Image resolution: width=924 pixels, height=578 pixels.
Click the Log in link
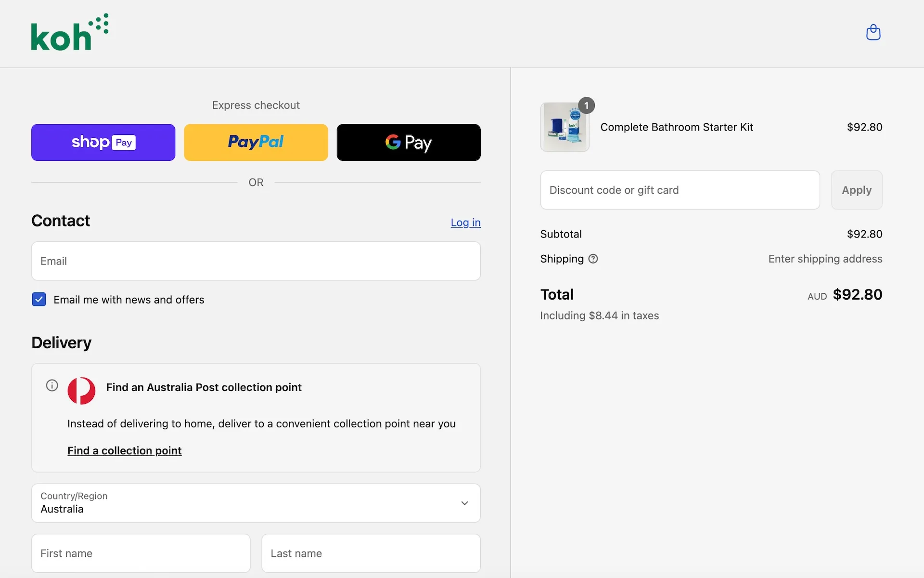coord(465,223)
